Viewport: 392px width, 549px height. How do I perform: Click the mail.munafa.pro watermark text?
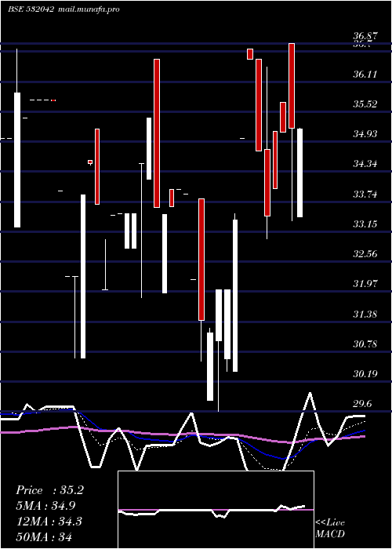88,9
